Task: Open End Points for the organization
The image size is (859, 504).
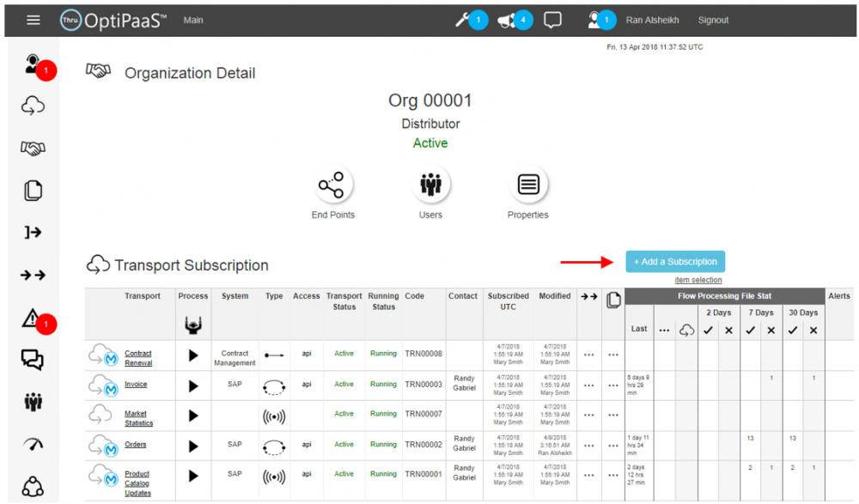Action: (332, 185)
